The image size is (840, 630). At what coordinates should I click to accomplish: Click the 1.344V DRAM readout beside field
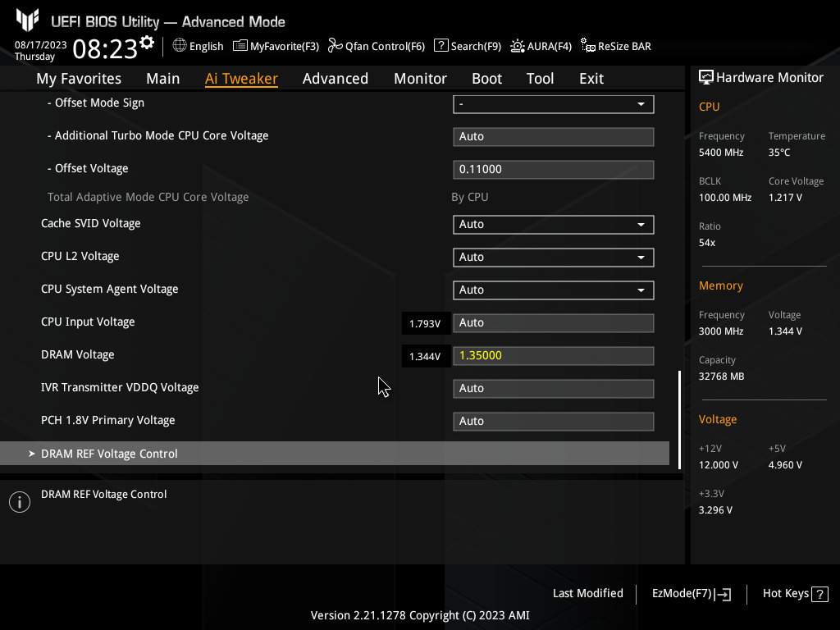click(426, 356)
